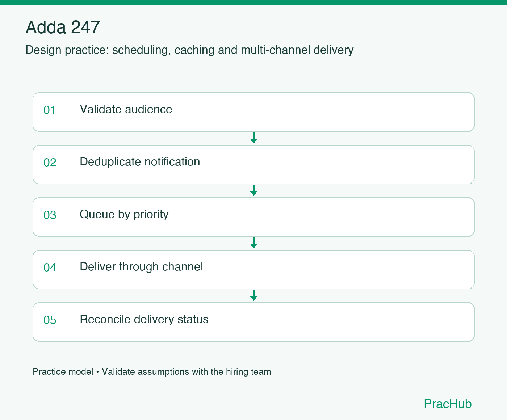Click step number 03
The height and width of the screenshot is (420, 507).
coord(50,215)
